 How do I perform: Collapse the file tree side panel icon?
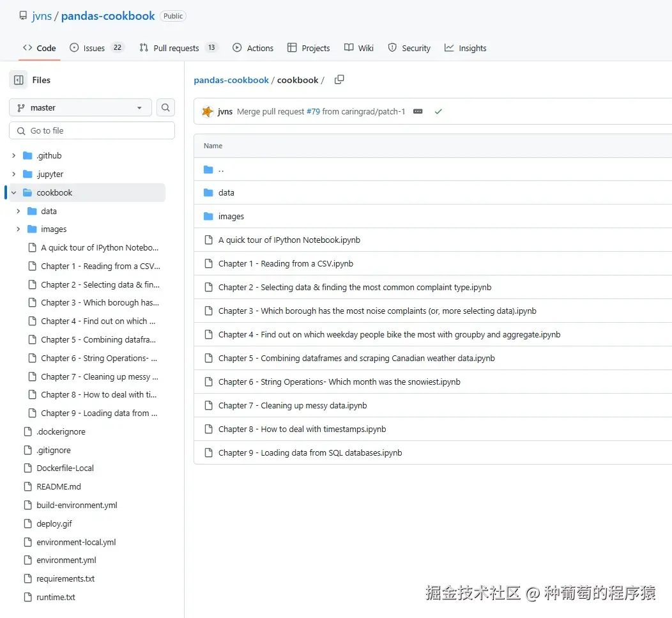pyautogui.click(x=19, y=80)
